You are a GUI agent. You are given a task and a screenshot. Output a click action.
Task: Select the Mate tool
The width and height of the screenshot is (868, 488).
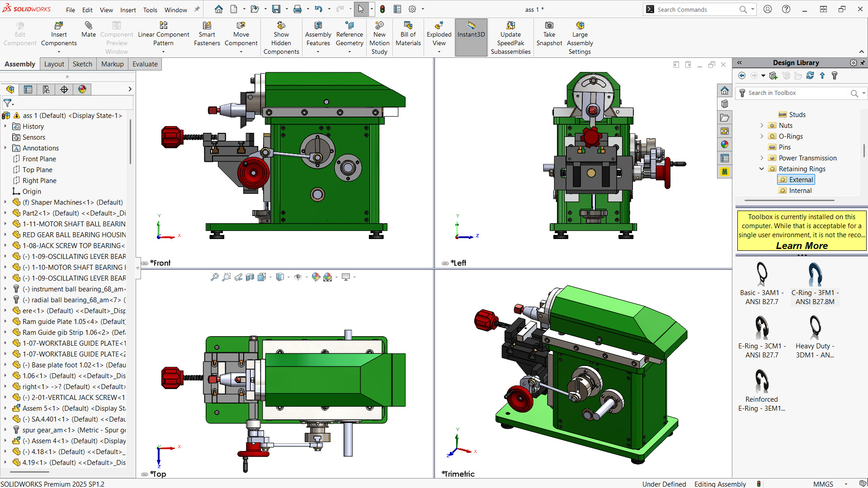[x=89, y=30]
